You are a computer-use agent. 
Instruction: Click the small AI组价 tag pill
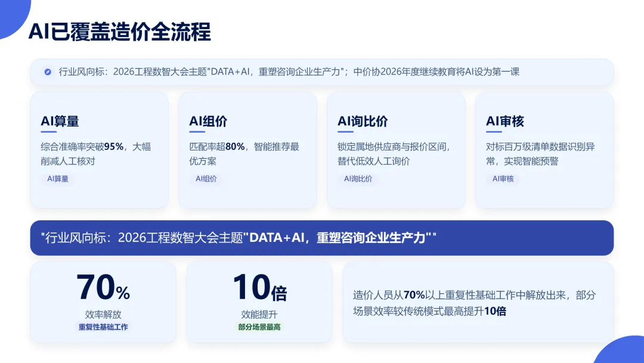[x=206, y=179]
